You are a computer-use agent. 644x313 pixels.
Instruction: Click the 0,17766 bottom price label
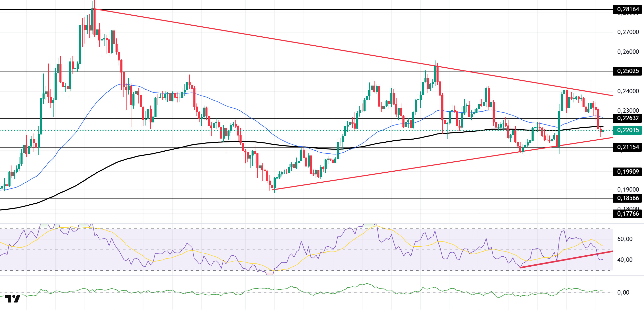click(628, 214)
